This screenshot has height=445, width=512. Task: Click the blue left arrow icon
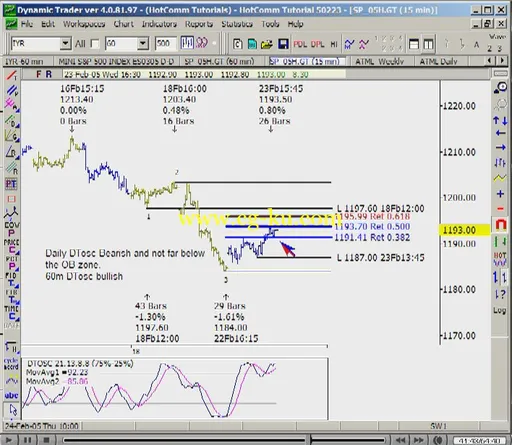pyautogui.click(x=500, y=133)
